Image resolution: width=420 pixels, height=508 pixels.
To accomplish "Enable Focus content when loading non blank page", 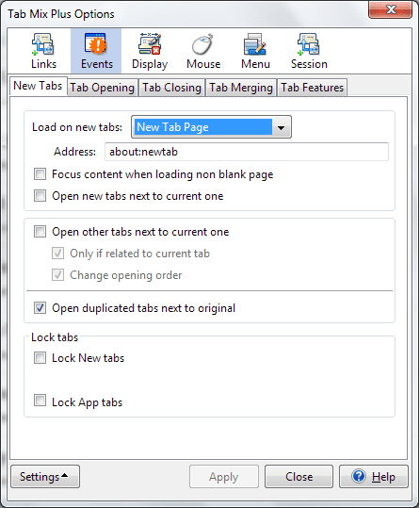I will [40, 174].
